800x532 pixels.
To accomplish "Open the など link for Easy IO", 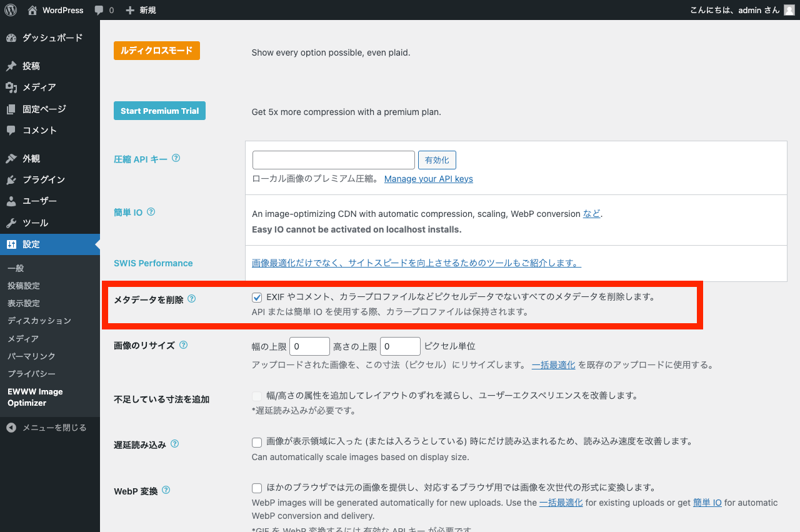I will point(592,214).
